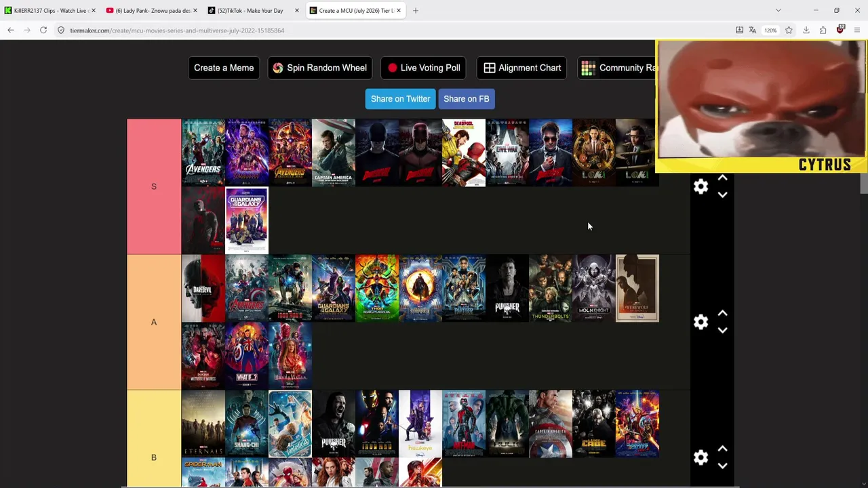Move S tier row down
This screenshot has height=488, width=868.
722,195
